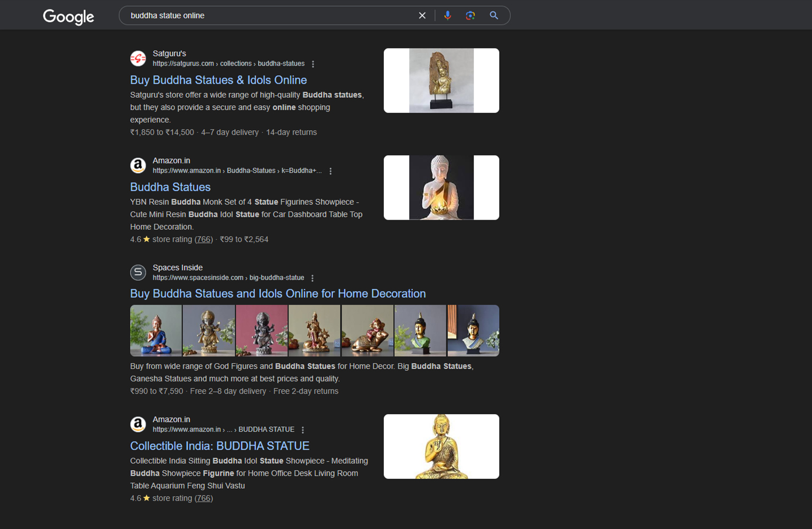Click the magnifier search button
Image resolution: width=812 pixels, height=529 pixels.
point(494,15)
